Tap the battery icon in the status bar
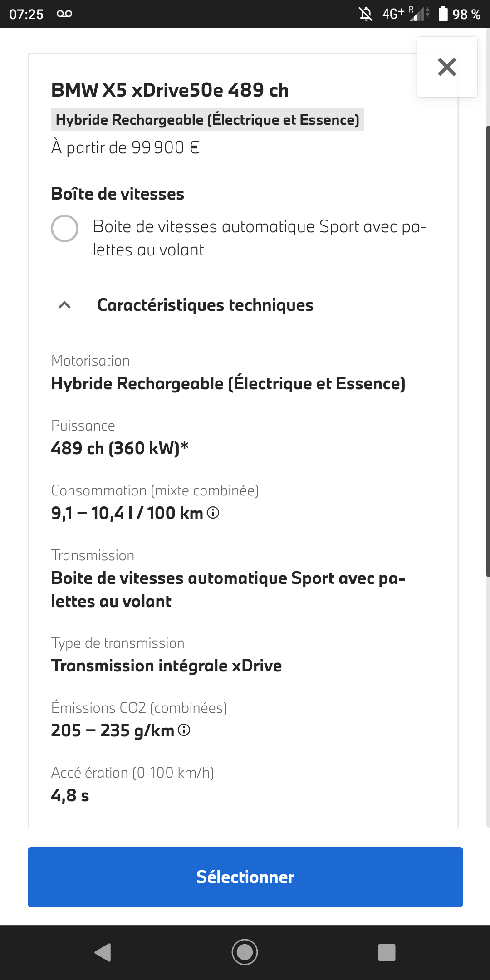The image size is (490, 980). pos(443,14)
